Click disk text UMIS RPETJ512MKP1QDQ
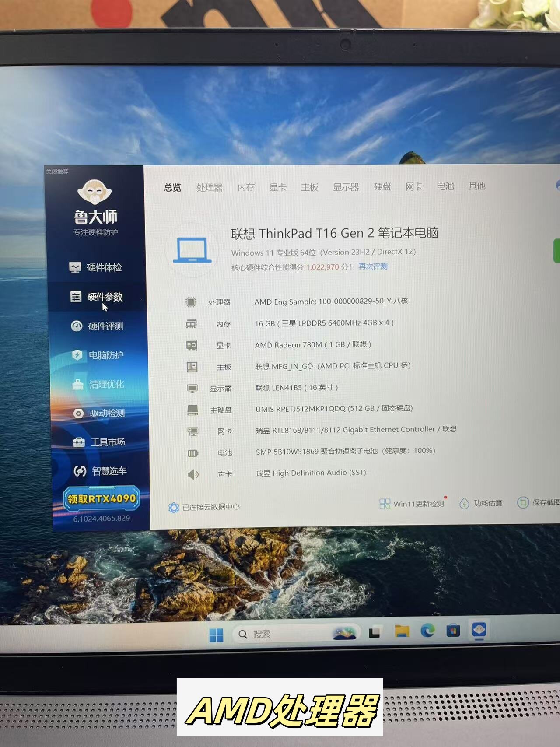The width and height of the screenshot is (560, 747). [301, 409]
